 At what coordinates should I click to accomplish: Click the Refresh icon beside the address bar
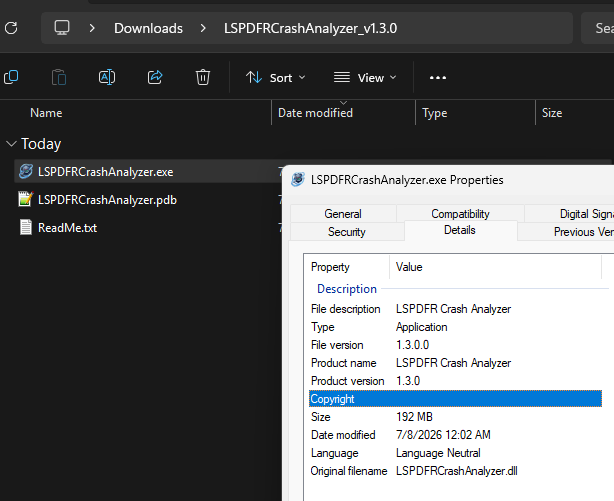(11, 28)
